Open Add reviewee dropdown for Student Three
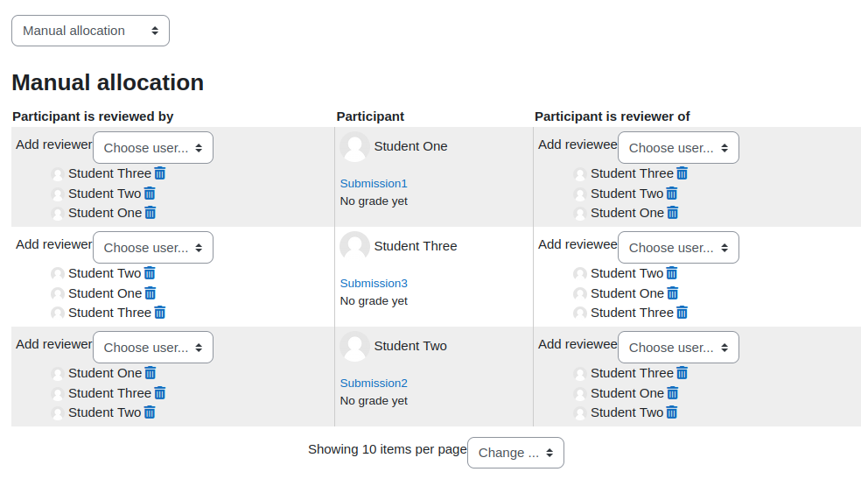The image size is (868, 479). [x=678, y=248]
